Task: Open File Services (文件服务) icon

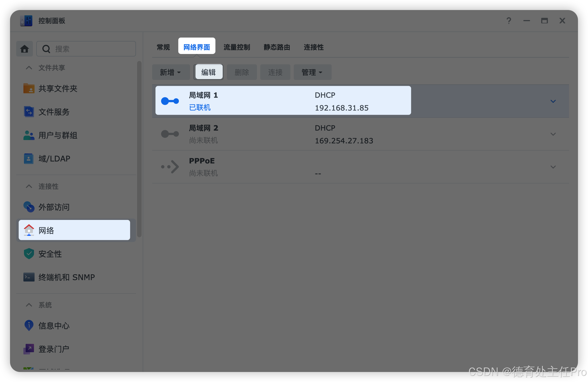Action: 29,112
